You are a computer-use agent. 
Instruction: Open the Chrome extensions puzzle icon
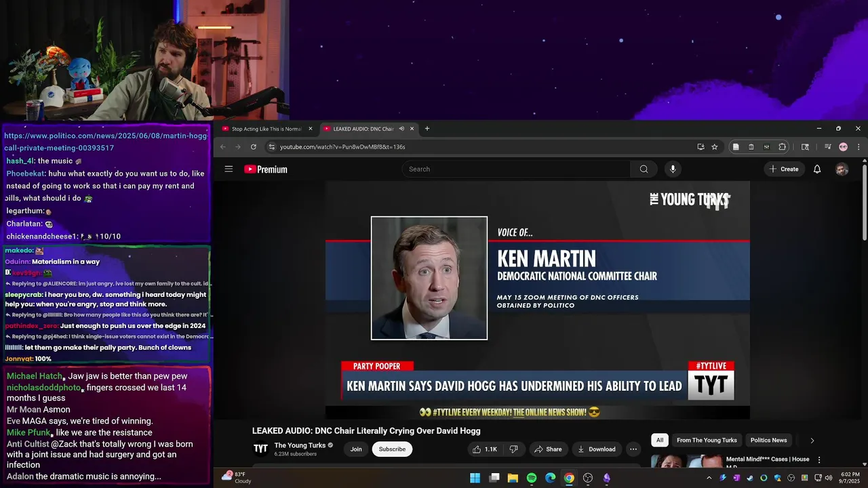[782, 146]
